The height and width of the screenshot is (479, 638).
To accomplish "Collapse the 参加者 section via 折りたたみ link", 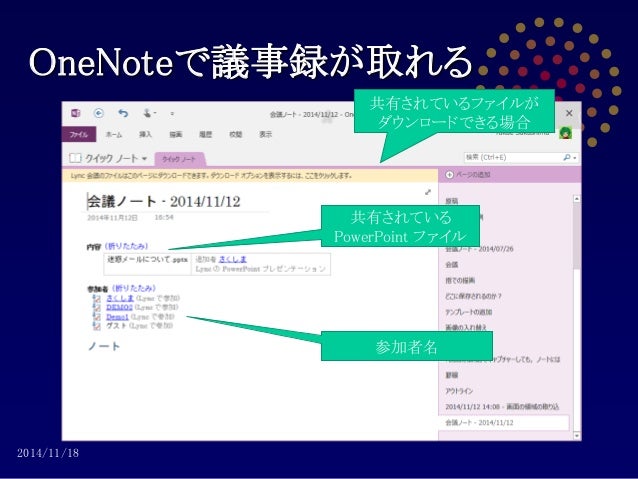I will click(133, 288).
